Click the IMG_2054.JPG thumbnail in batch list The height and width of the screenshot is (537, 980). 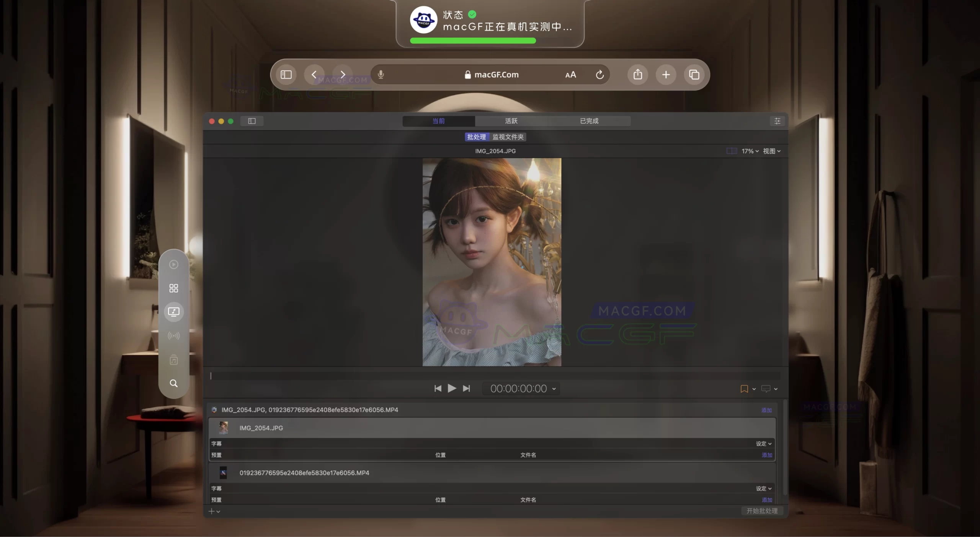[224, 428]
